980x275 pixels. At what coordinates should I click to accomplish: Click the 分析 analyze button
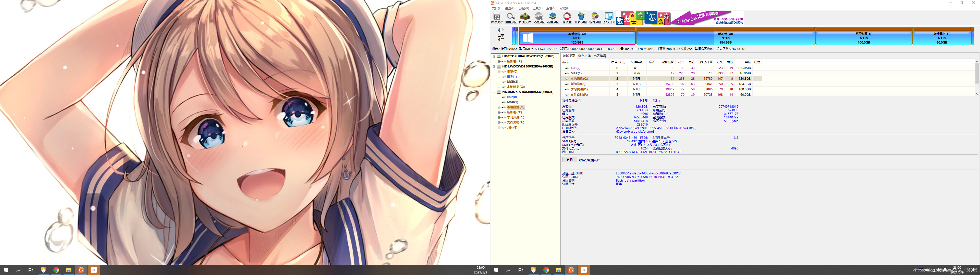coord(570,160)
